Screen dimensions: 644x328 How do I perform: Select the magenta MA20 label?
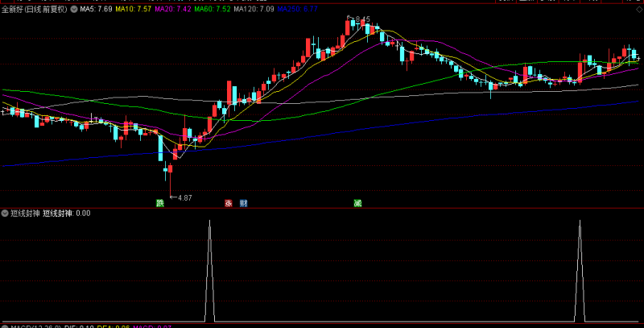pyautogui.click(x=173, y=9)
